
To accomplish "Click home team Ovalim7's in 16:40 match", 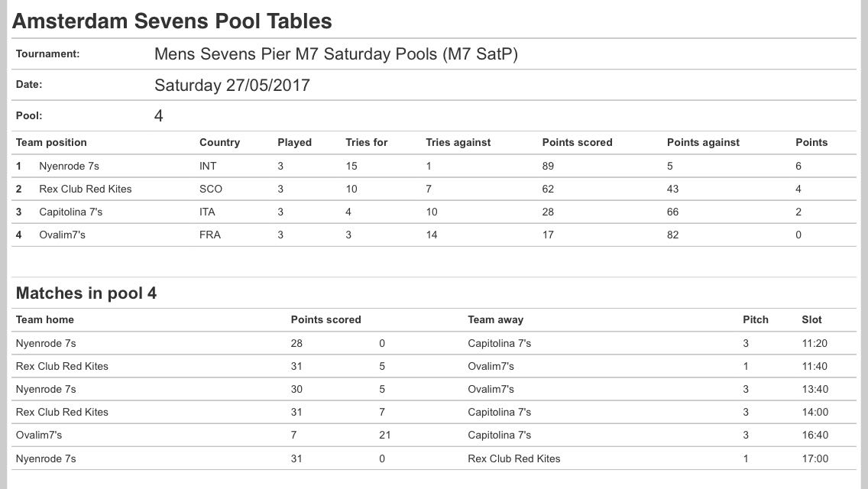I will 39,435.
